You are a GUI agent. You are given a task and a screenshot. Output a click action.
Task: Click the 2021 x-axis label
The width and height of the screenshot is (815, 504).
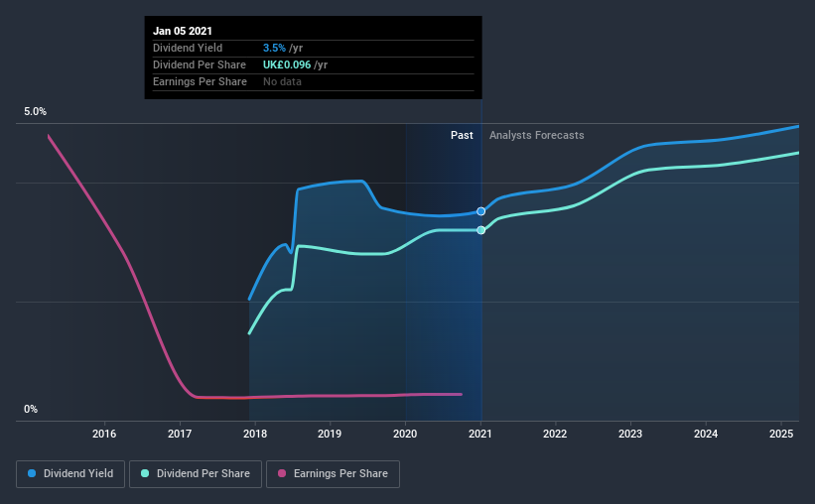point(480,434)
